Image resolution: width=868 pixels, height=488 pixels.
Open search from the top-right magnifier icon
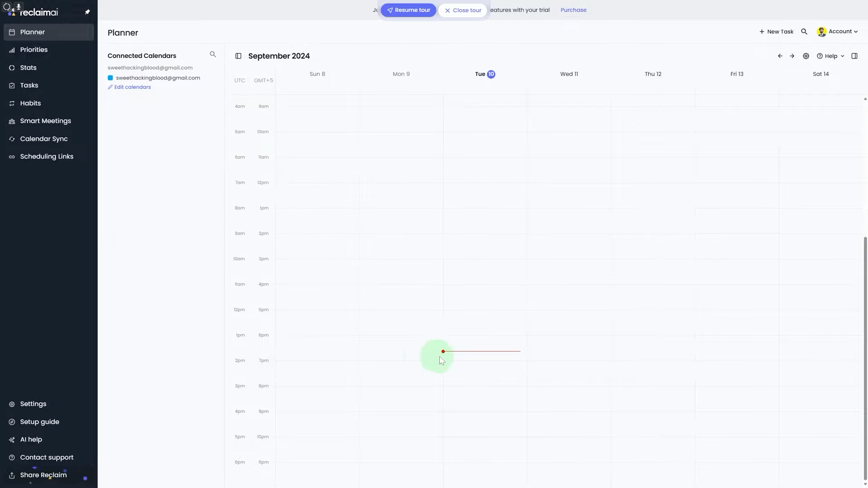(804, 32)
